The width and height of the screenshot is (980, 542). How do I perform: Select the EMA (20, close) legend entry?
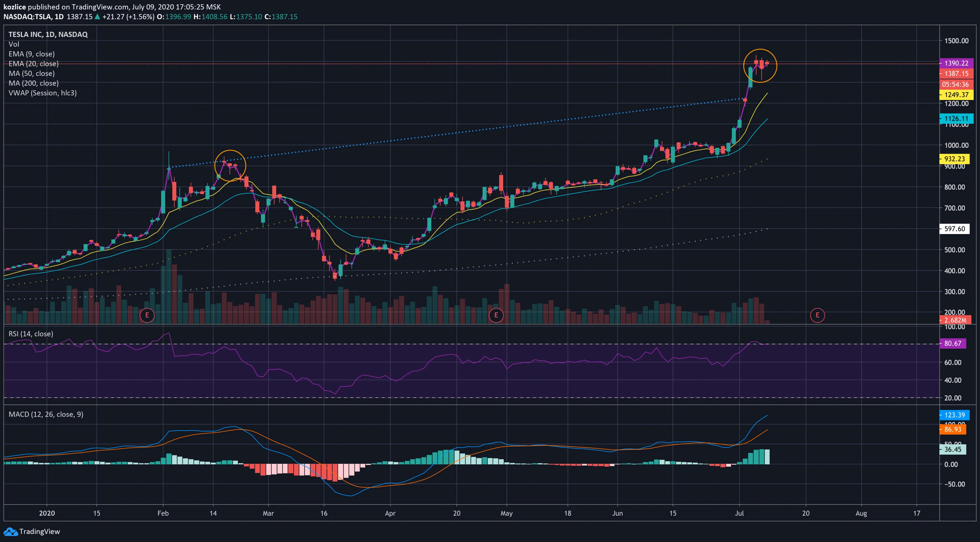point(33,63)
